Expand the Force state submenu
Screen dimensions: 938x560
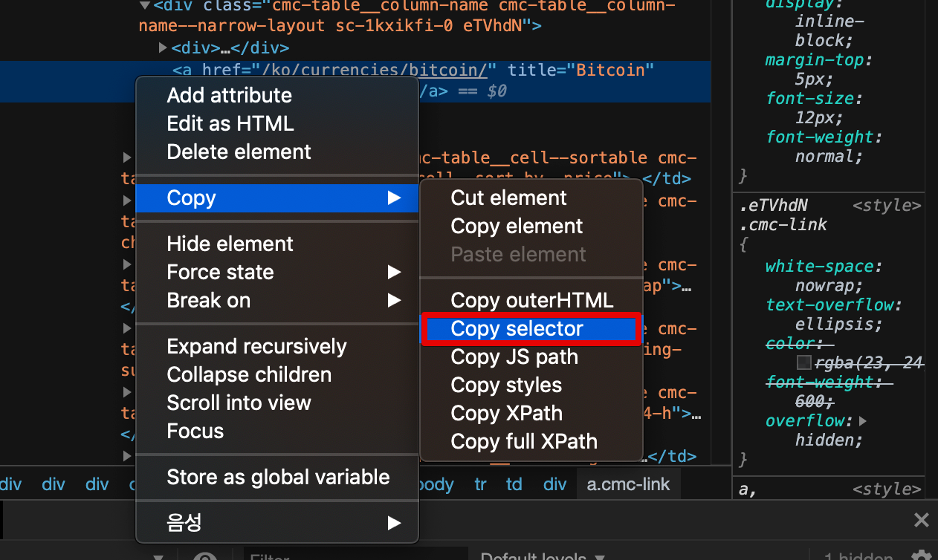276,272
